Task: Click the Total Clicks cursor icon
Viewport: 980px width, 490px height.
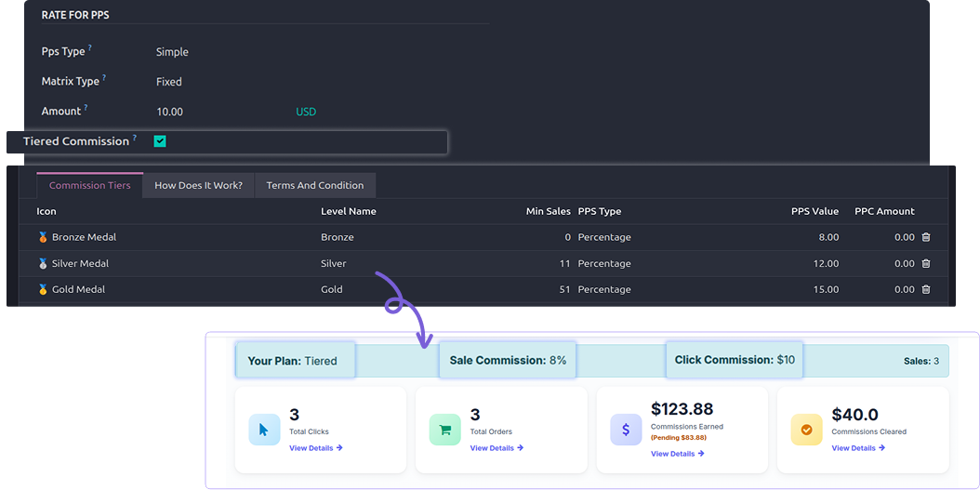Action: click(264, 430)
